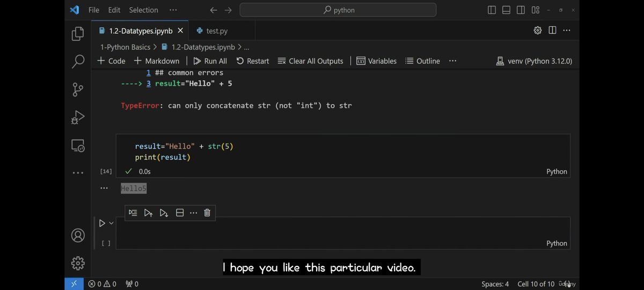The height and width of the screenshot is (290, 644).
Task: Open more editor actions menu
Action: click(567, 31)
